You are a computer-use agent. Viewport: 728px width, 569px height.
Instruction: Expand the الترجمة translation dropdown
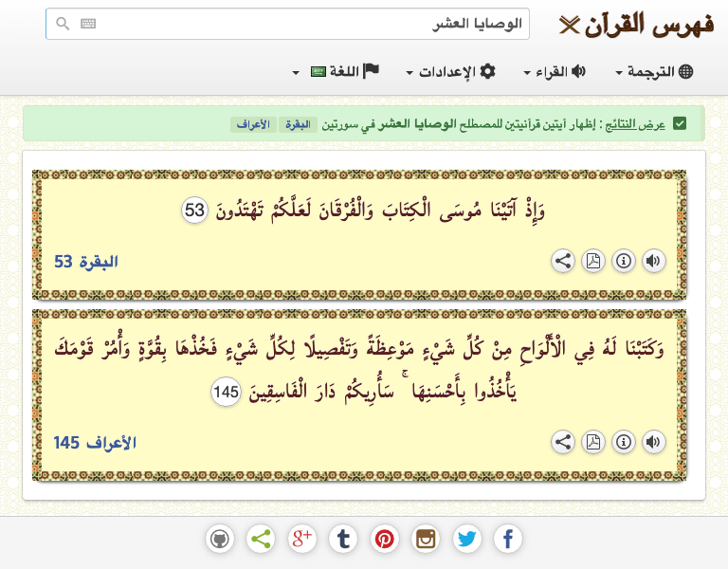[x=654, y=72]
